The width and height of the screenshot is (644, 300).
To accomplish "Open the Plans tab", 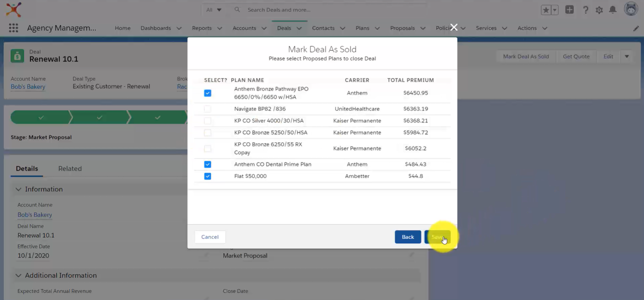I will coord(362,28).
